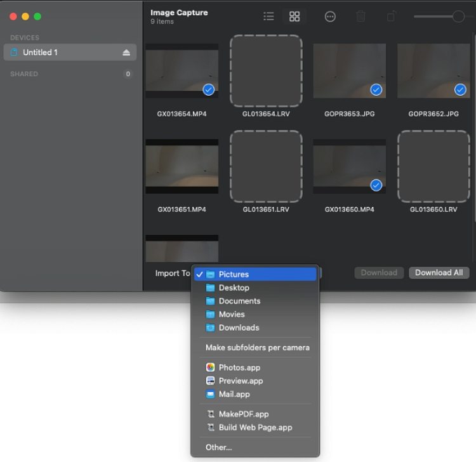Select the GL013654.LRV placeholder thumbnail
The image size is (476, 462).
[x=266, y=70]
